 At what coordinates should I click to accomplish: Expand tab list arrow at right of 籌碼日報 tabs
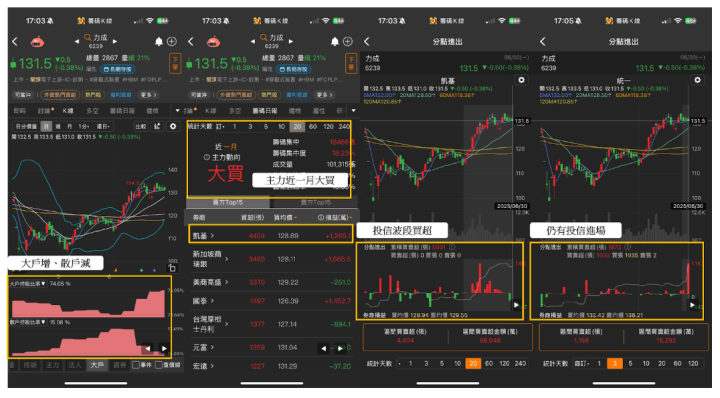[353, 111]
